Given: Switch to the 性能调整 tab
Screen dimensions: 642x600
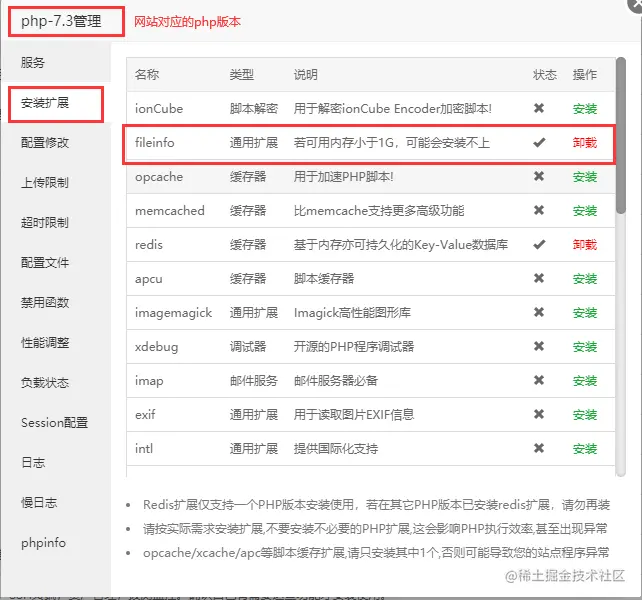Looking at the screenshot, I should (x=56, y=342).
